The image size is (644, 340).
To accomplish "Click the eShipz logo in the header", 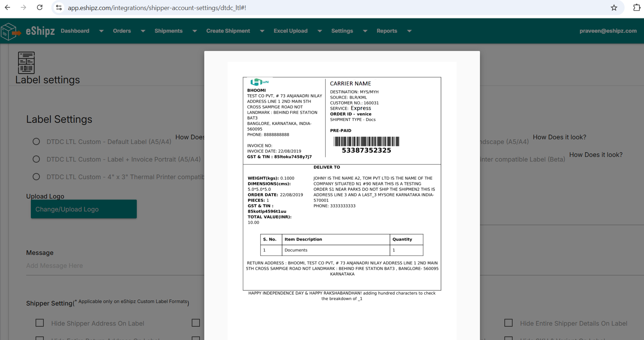I will [x=28, y=31].
